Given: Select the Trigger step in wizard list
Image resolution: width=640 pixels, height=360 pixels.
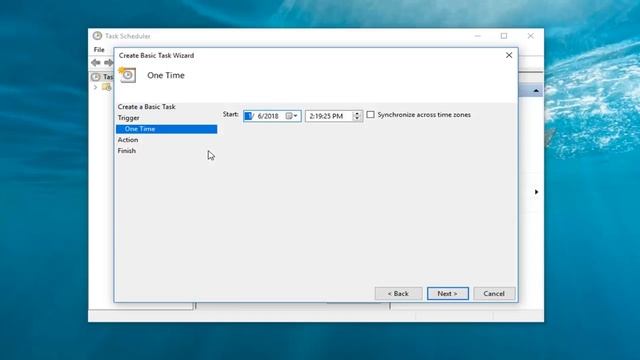Looking at the screenshot, I should tap(129, 118).
